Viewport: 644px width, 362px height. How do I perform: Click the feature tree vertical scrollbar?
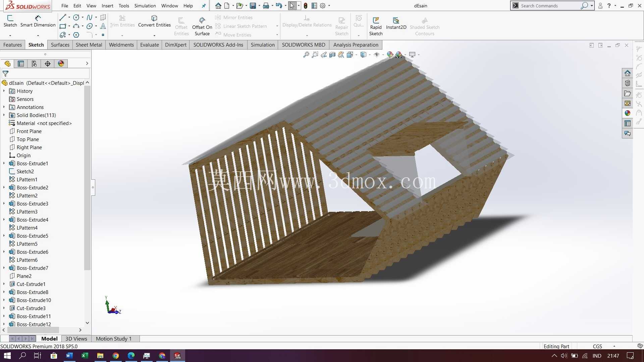(87, 178)
